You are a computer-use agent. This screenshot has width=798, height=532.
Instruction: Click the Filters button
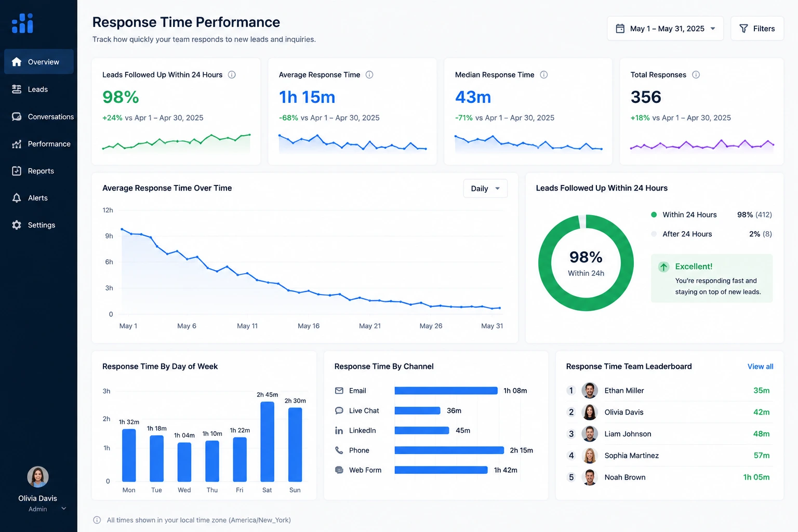point(757,29)
